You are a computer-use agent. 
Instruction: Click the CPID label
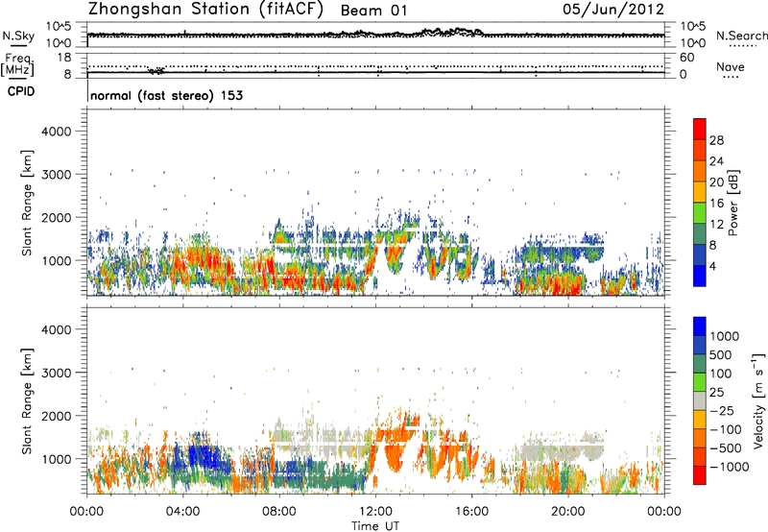pyautogui.click(x=21, y=91)
